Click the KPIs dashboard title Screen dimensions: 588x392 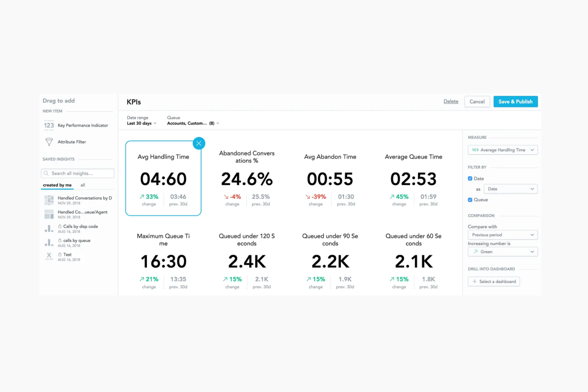point(133,102)
